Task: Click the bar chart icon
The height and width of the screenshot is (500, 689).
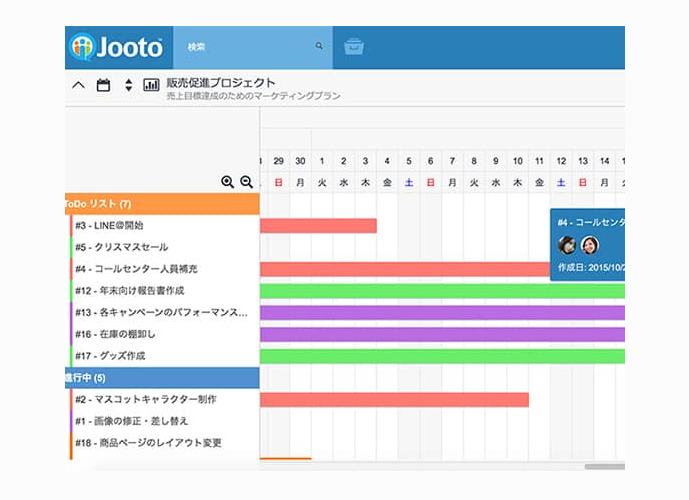Action: 152,85
